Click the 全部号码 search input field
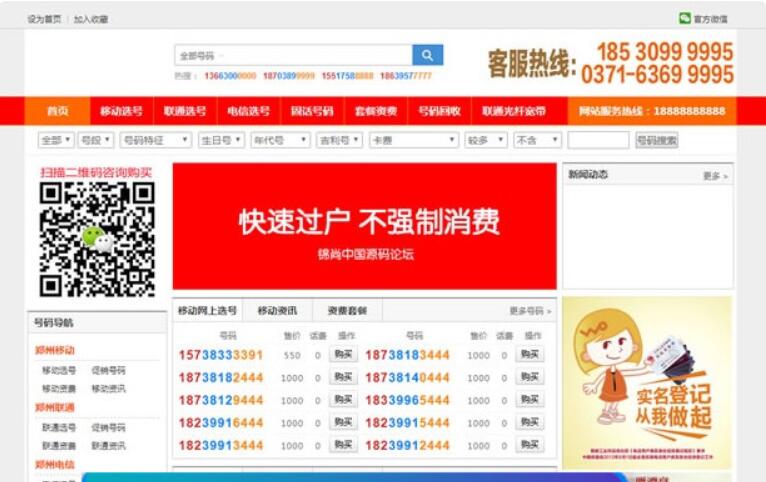The height and width of the screenshot is (482, 766). (292, 55)
